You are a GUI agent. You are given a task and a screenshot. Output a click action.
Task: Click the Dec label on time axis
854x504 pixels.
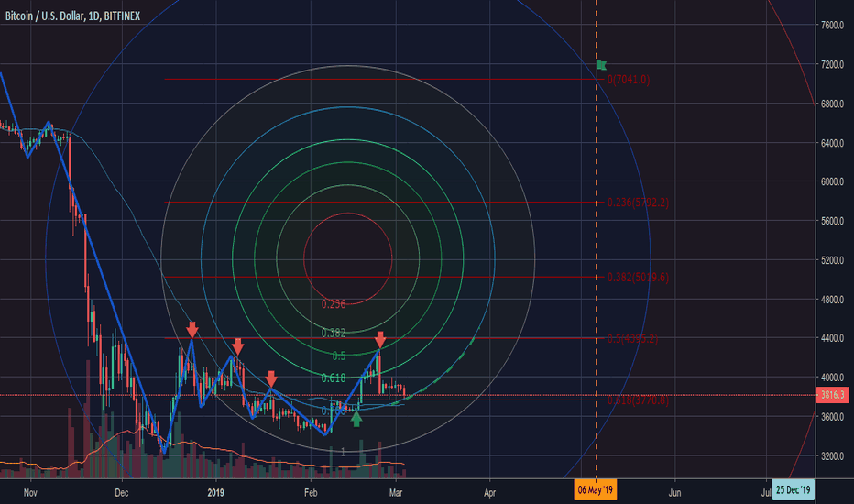(x=122, y=493)
